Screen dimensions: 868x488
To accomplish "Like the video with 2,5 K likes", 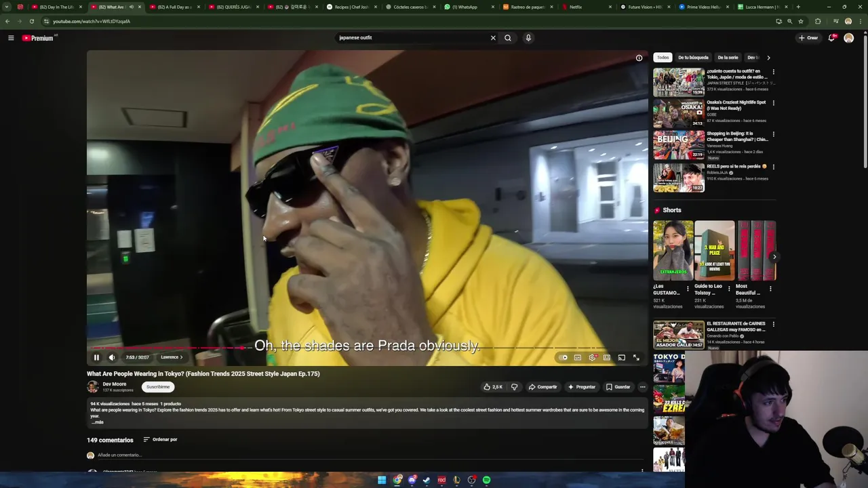I will [493, 387].
